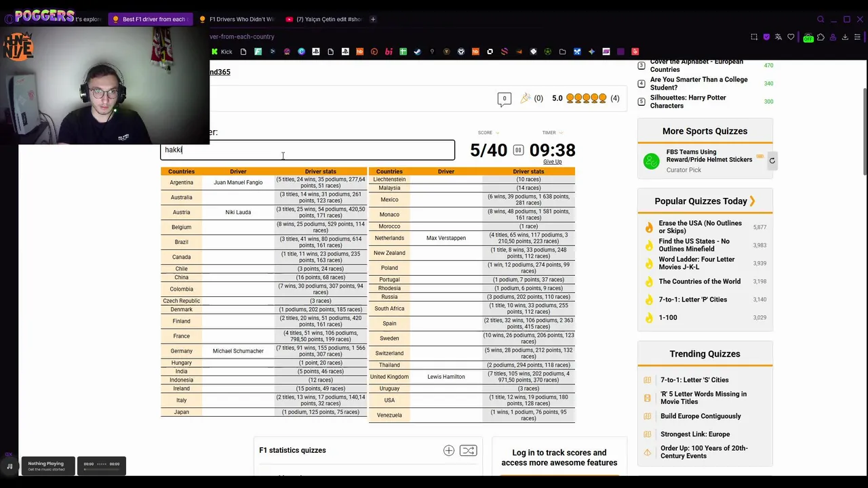Image resolution: width=868 pixels, height=488 pixels.
Task: Click the comments speech bubble icon
Action: click(505, 99)
